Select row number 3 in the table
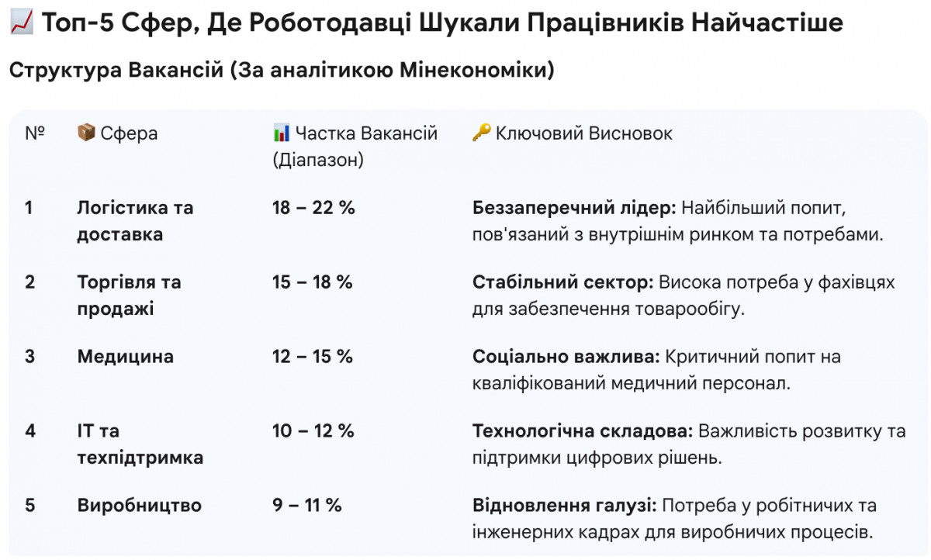This screenshot has width=931, height=560. pos(30,357)
